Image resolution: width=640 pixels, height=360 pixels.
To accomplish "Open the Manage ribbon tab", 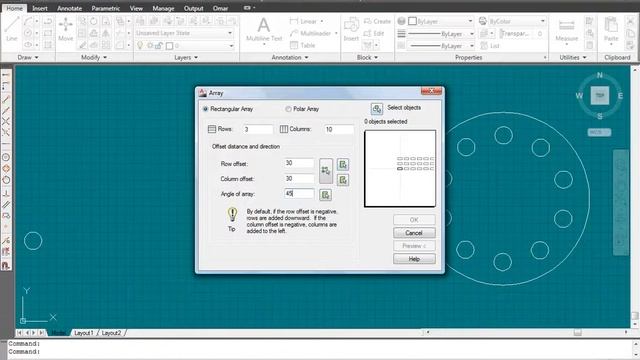I will 163,8.
